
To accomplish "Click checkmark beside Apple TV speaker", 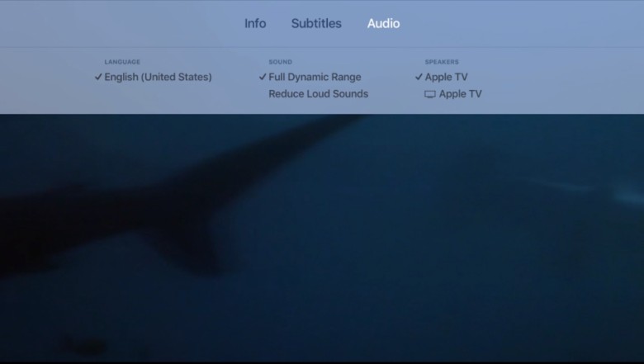I will click(x=419, y=77).
